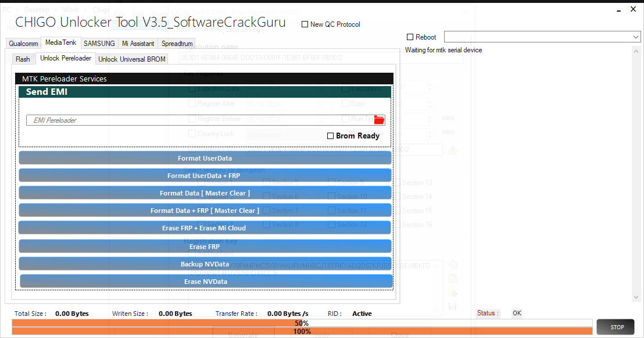Run Format UserData
Image resolution: width=644 pixels, height=338 pixels.
point(205,158)
